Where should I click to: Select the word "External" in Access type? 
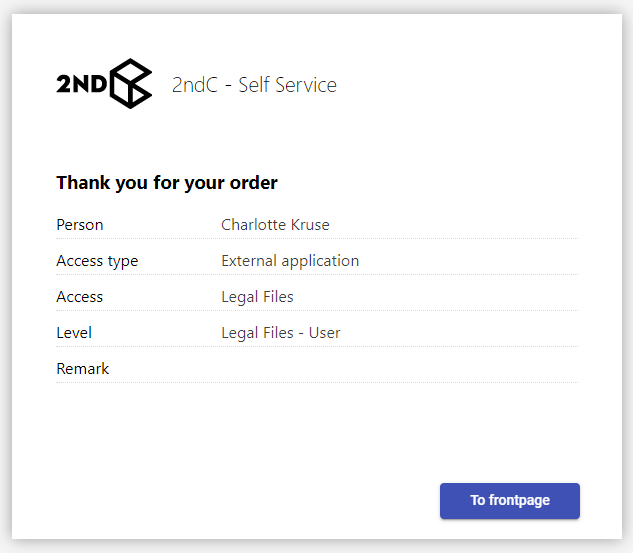click(249, 261)
